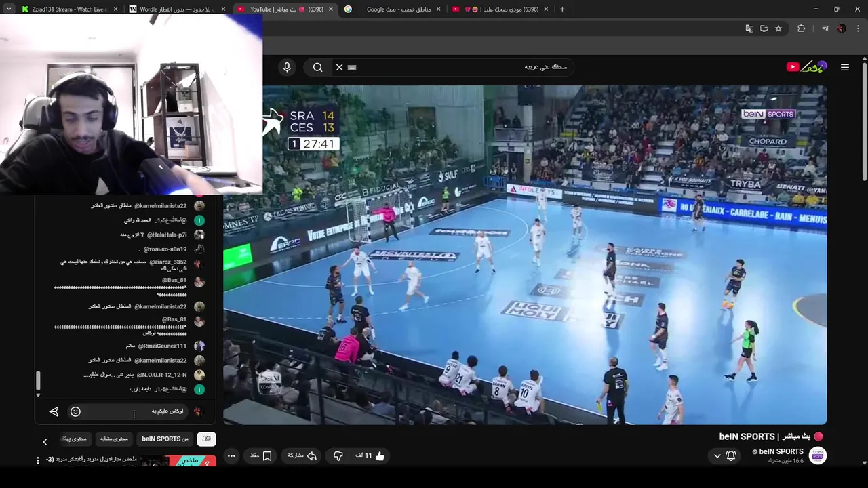Screen dimensions: 868x488
Task: Toggle notification bell for beIN SPORTS
Action: pos(731,456)
